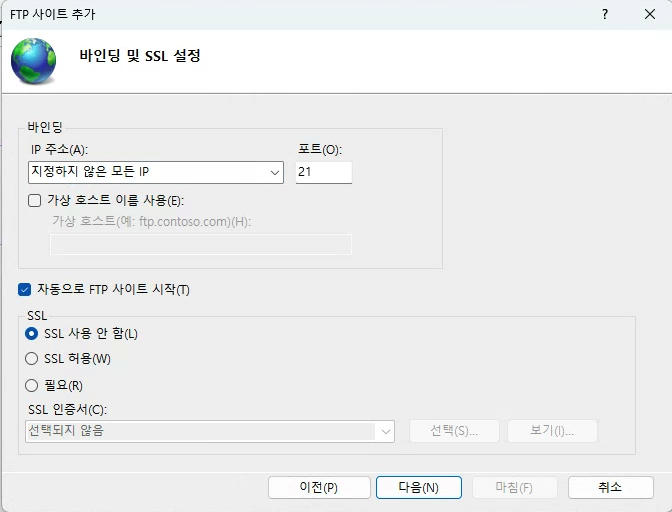
Task: Click the 이전 button
Action: (x=319, y=488)
